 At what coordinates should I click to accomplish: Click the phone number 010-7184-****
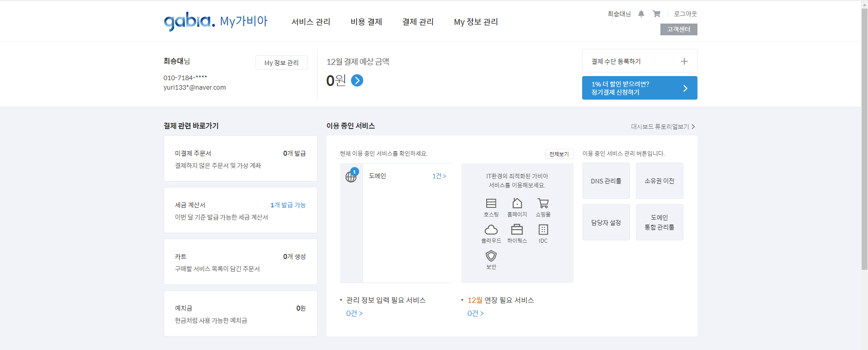click(185, 77)
